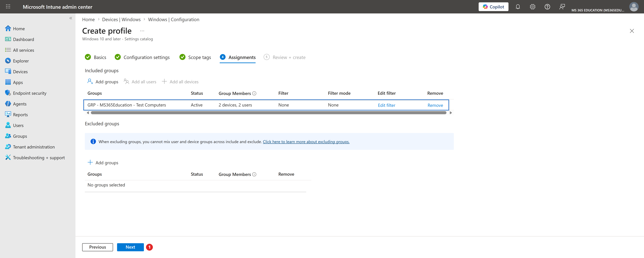
Task: Select the GRP - MS365Education - Test Computers row
Action: click(x=266, y=105)
